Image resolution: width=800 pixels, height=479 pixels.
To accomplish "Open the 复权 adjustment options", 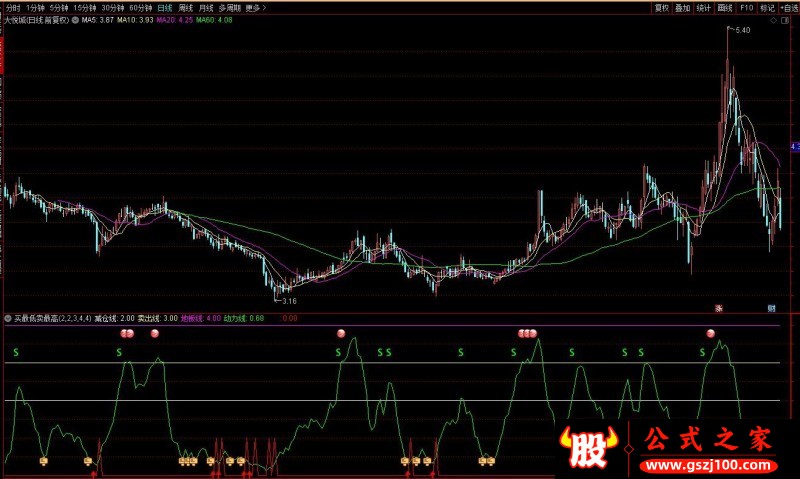I will point(661,7).
